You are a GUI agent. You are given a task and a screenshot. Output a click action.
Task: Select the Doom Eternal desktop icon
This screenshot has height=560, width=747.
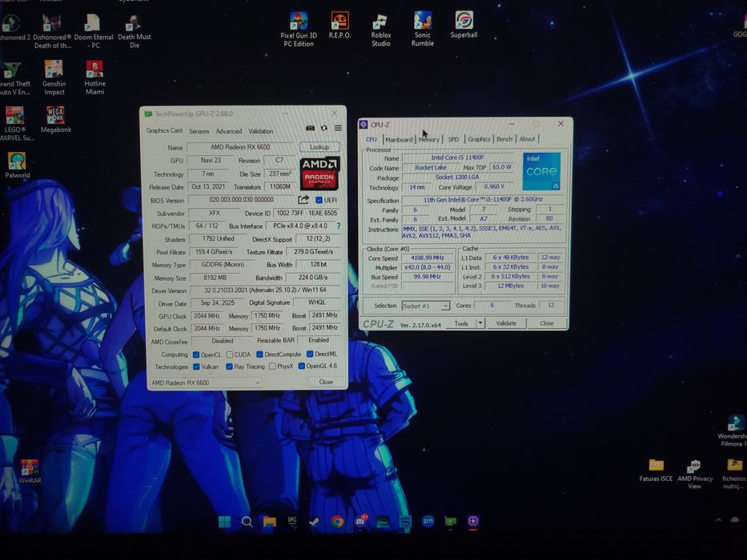click(x=94, y=31)
